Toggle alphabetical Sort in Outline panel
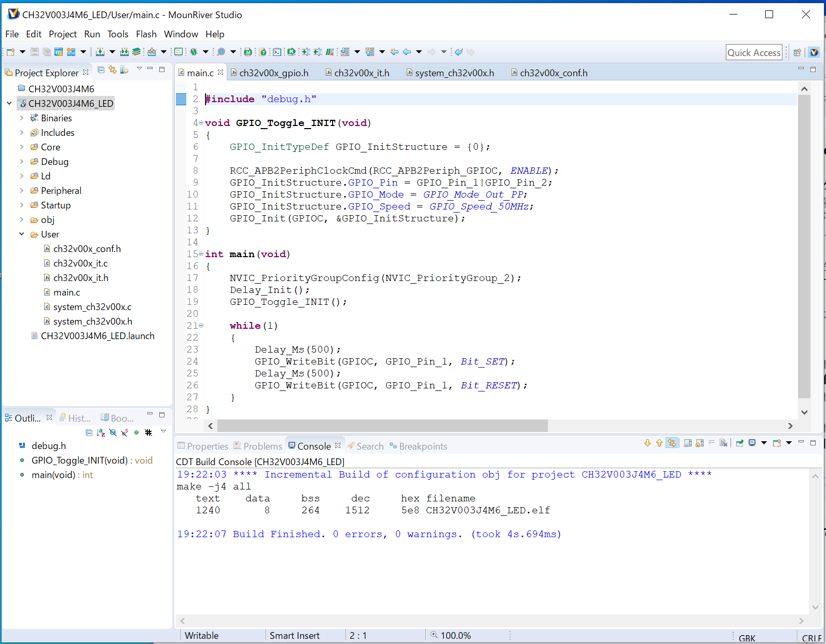The height and width of the screenshot is (644, 826). click(x=101, y=432)
